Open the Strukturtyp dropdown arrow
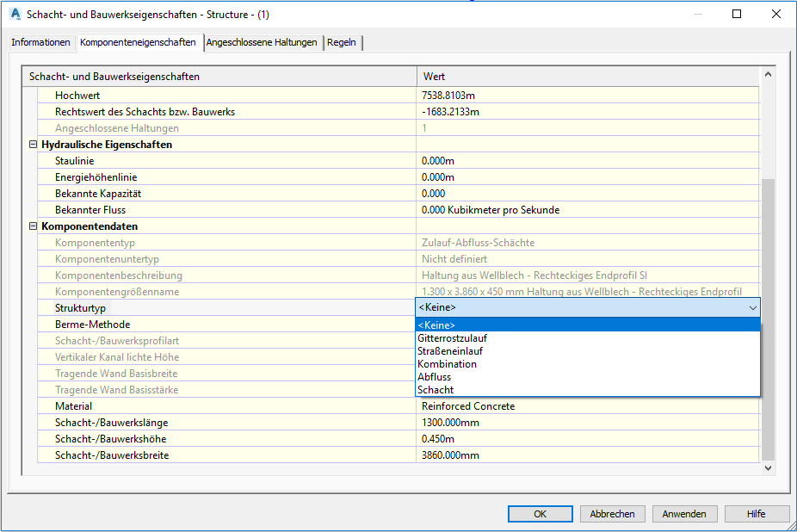Screen dimensions: 797x532 click(752, 307)
